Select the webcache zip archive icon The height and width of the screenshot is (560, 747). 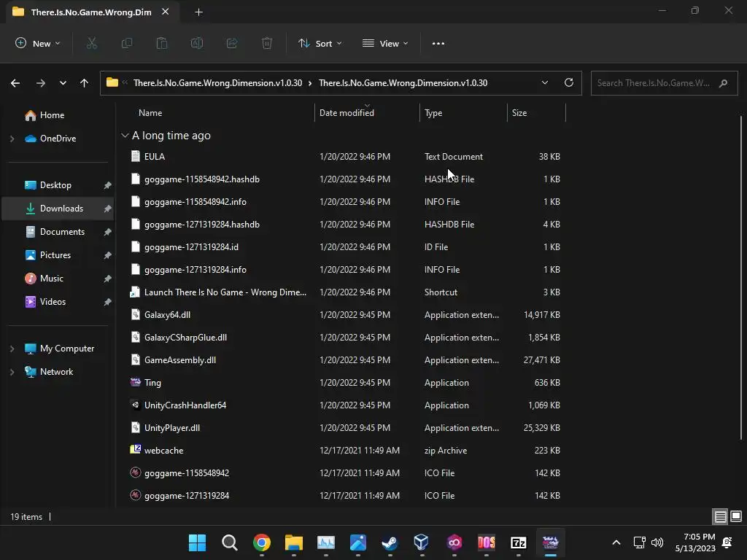[x=135, y=449]
